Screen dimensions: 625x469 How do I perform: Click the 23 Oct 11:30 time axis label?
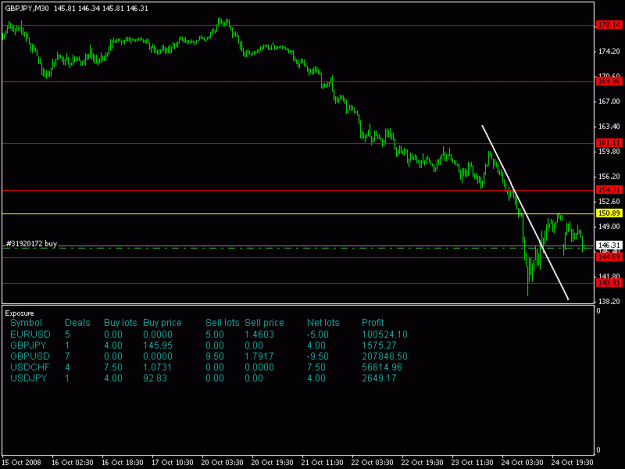click(472, 462)
